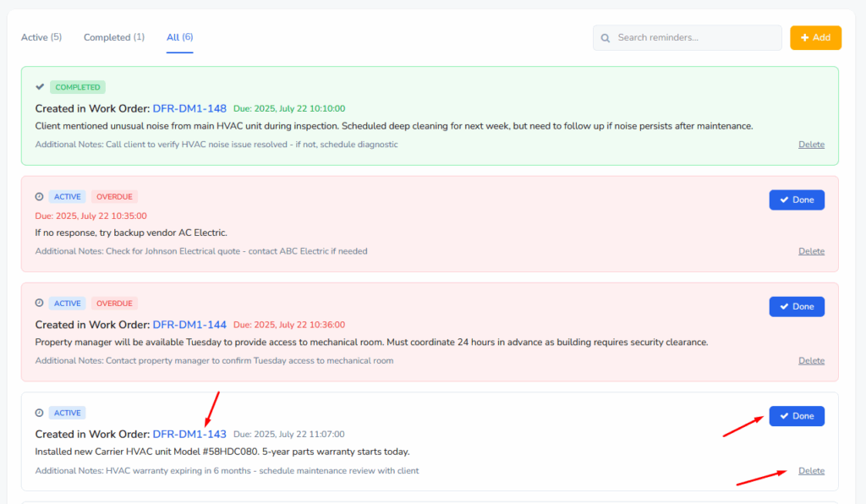Click clock icon on DFR-DM1-144 reminder

[x=39, y=303]
